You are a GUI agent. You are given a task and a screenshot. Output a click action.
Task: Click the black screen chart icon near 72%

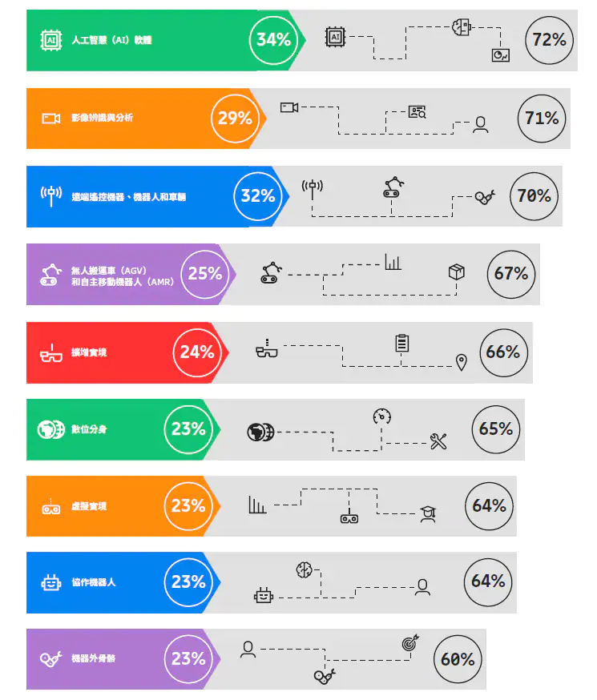click(501, 54)
